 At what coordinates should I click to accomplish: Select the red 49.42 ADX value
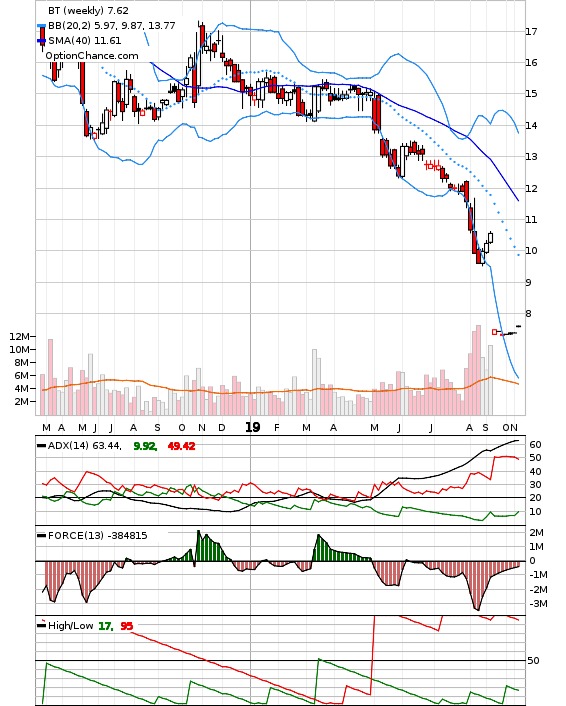[181, 446]
